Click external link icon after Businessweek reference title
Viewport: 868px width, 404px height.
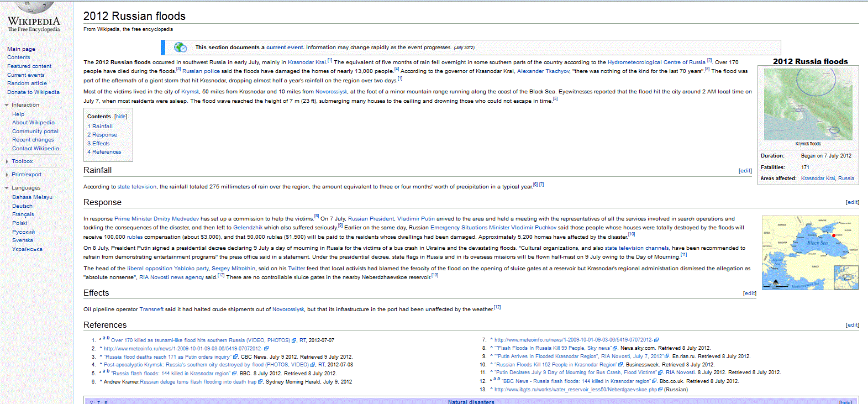pyautogui.click(x=620, y=365)
